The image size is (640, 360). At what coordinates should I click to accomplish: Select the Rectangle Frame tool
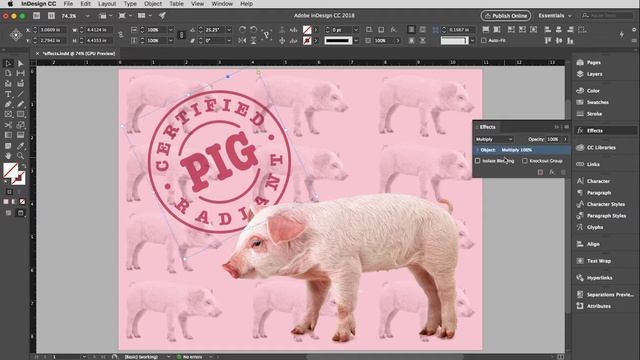[8, 115]
